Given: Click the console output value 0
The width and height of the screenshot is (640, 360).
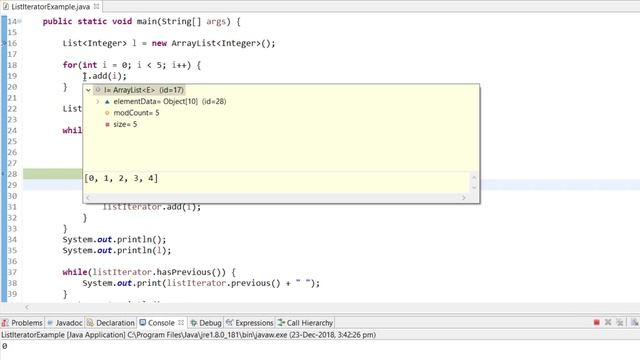Looking at the screenshot, I should point(4,346).
